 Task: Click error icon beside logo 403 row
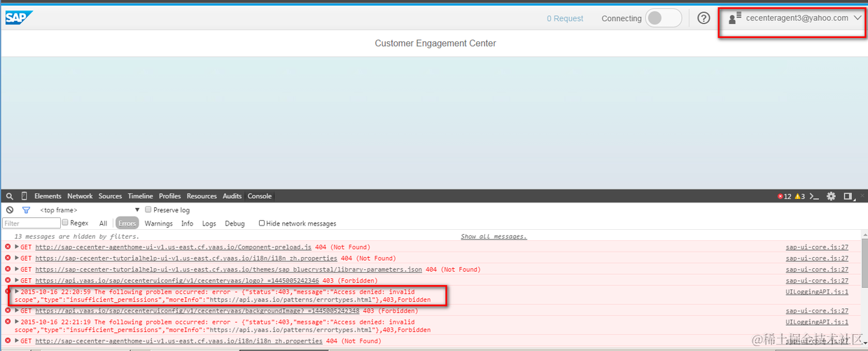(8, 280)
